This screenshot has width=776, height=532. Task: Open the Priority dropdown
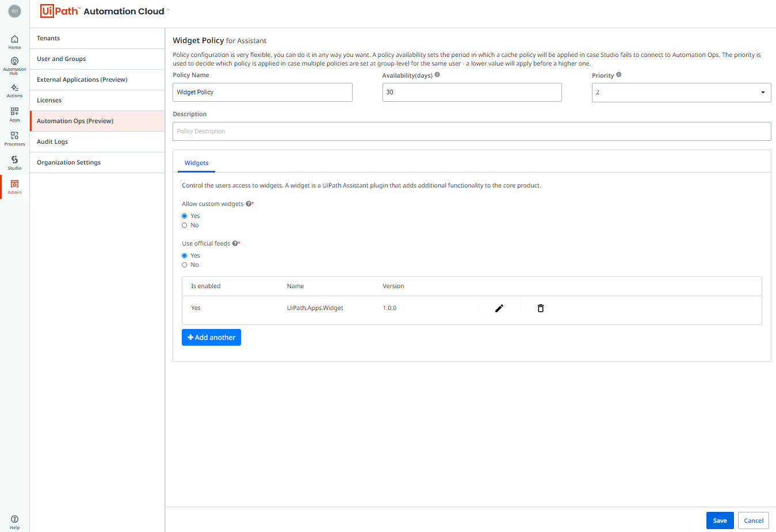click(681, 93)
